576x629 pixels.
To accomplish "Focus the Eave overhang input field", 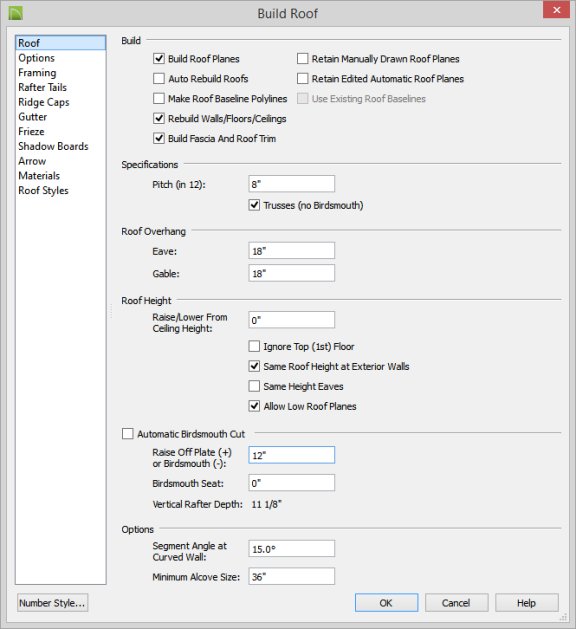I will click(292, 251).
